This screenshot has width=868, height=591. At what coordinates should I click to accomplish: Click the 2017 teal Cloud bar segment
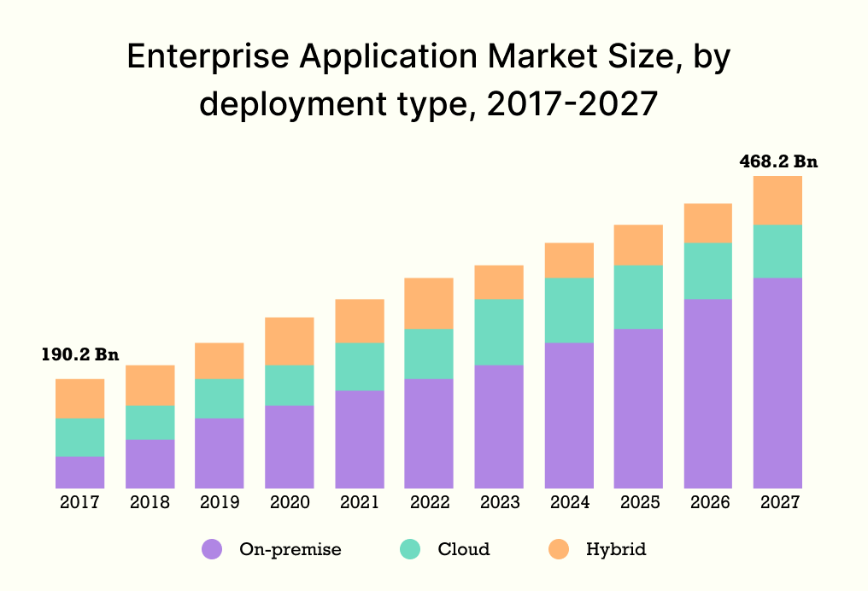coord(79,437)
